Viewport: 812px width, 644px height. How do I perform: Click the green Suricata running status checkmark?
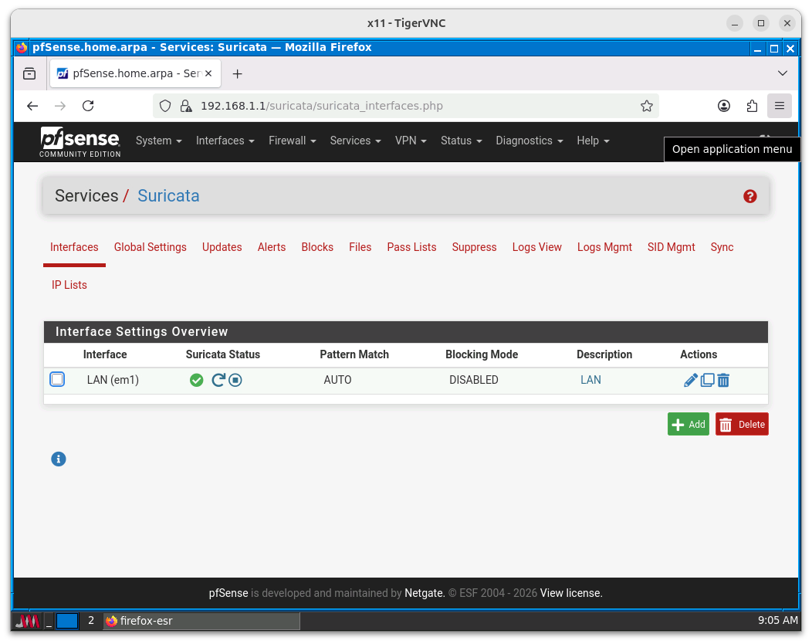(196, 380)
